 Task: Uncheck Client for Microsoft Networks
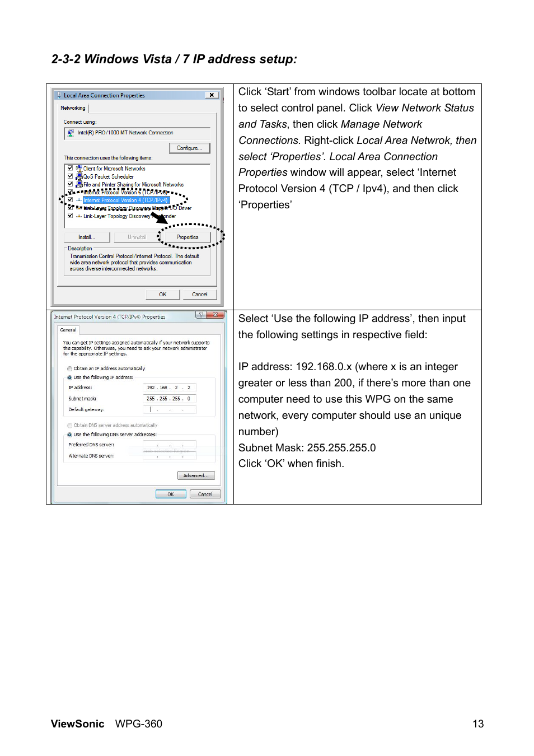(x=70, y=168)
